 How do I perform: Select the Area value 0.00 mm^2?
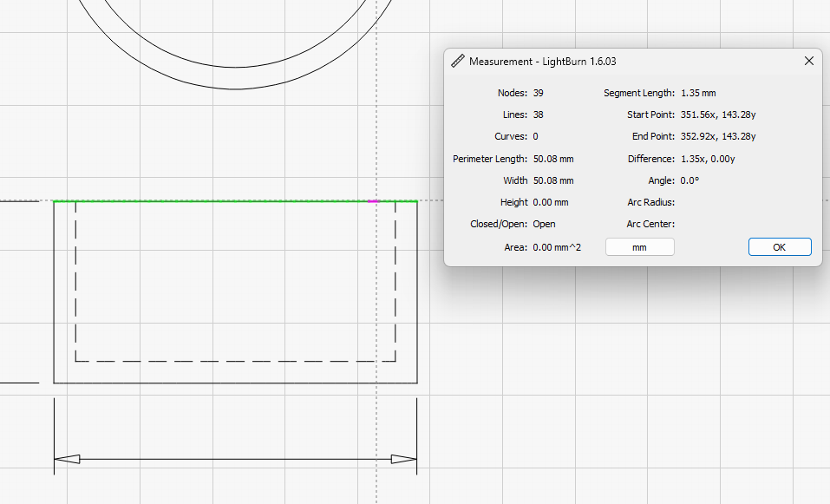click(557, 247)
